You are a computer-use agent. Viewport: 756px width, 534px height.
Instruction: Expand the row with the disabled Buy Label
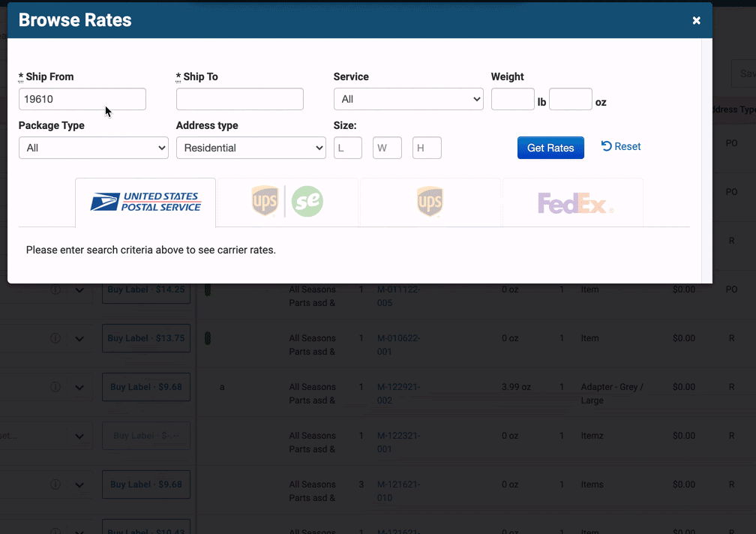pos(80,436)
